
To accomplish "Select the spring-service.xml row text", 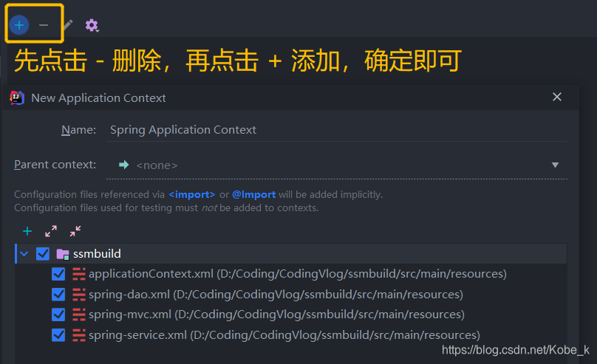I will point(284,335).
